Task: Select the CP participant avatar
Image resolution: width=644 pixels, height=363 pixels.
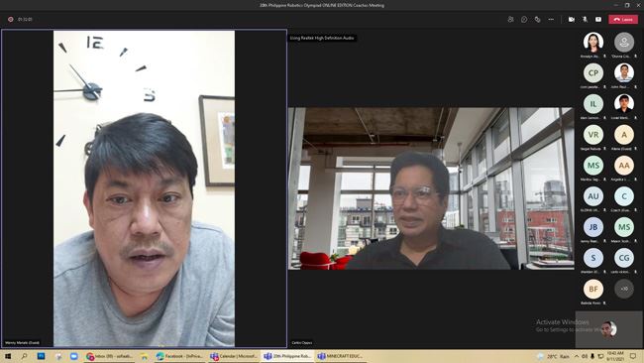Action: (593, 73)
